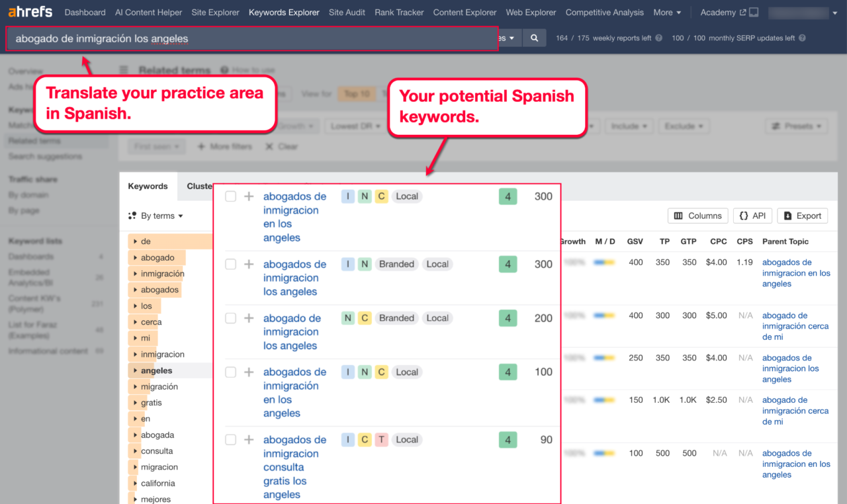Image resolution: width=847 pixels, height=504 pixels.
Task: Open the Columns settings
Action: pyautogui.click(x=697, y=216)
